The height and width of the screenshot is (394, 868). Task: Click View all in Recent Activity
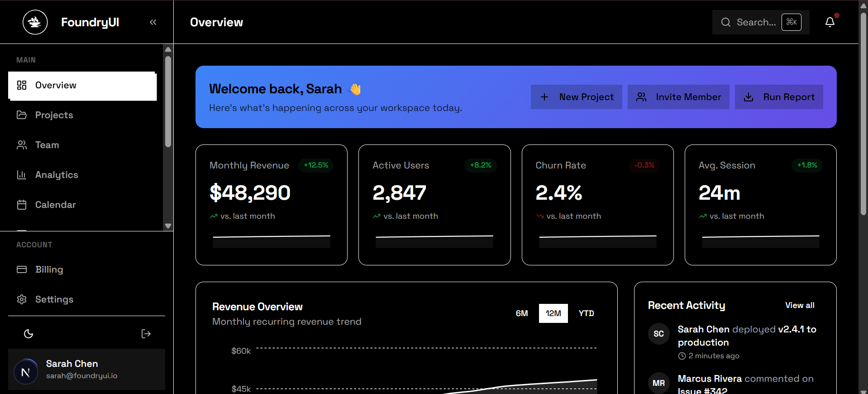coord(800,305)
